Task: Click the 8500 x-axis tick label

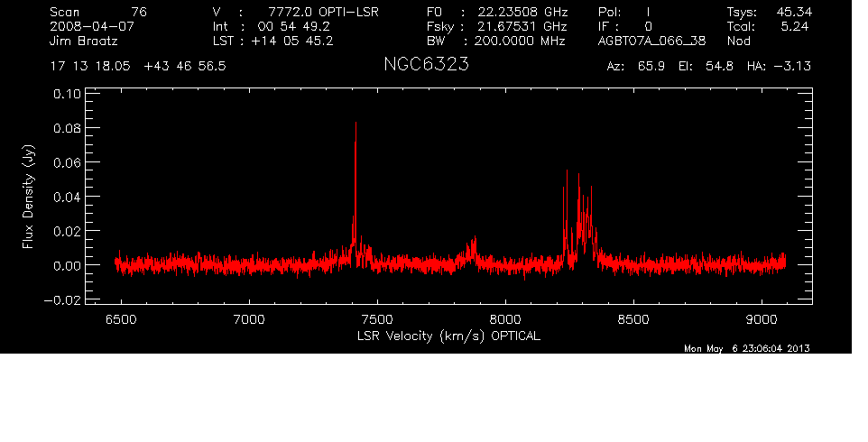Action: (x=633, y=319)
